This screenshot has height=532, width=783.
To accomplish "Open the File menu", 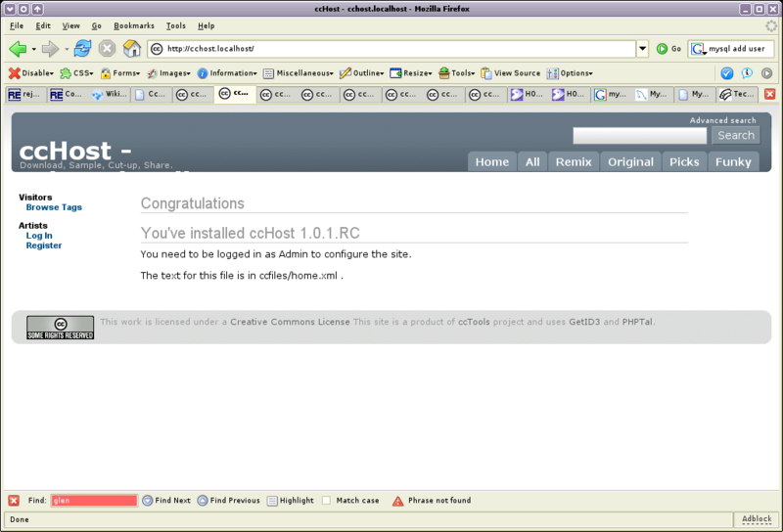I will point(17,26).
